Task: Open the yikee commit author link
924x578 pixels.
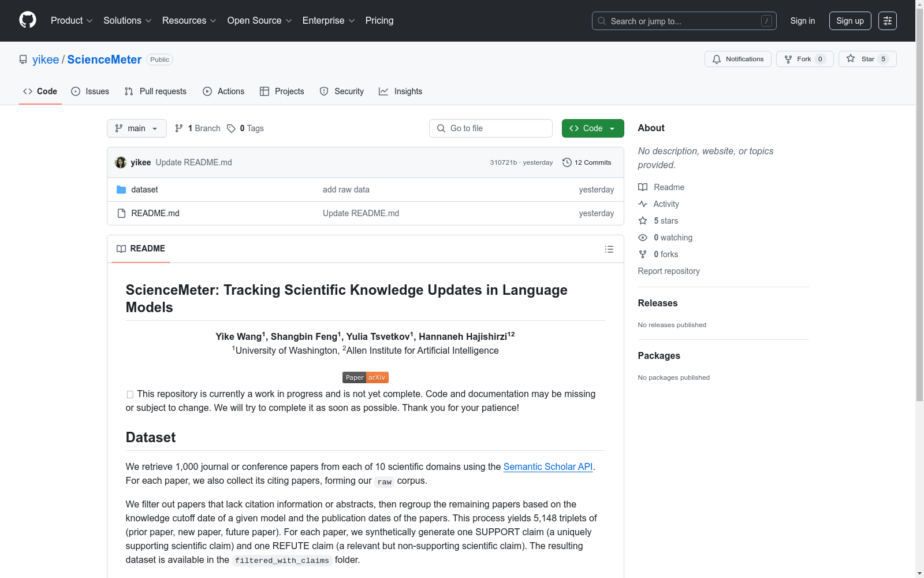Action: pos(141,162)
